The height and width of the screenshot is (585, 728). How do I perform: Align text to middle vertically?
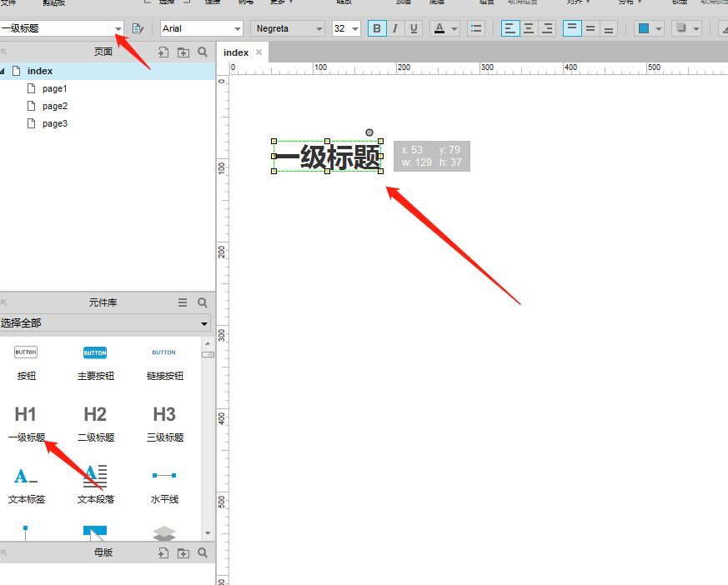tap(590, 29)
